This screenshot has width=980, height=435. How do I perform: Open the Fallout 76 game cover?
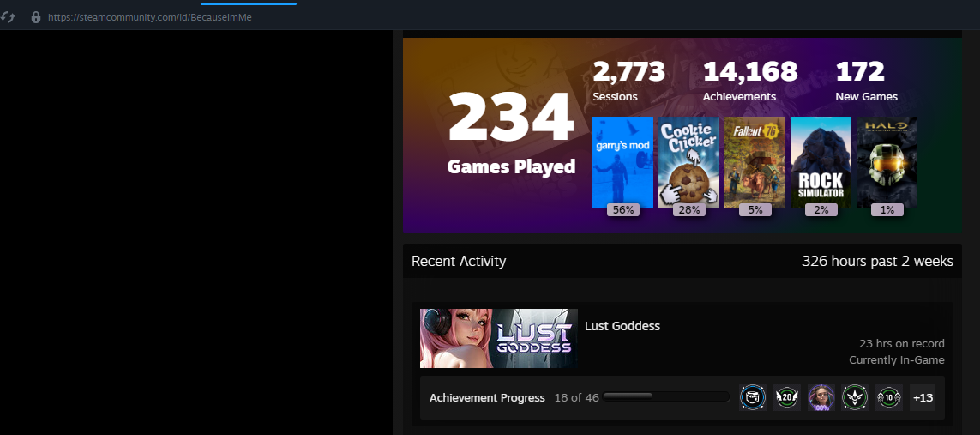click(755, 162)
